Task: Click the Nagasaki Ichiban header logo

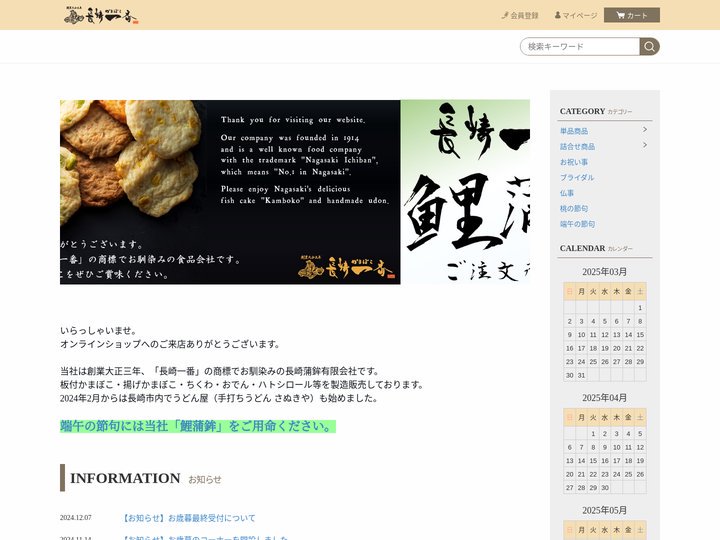Action: [x=101, y=15]
